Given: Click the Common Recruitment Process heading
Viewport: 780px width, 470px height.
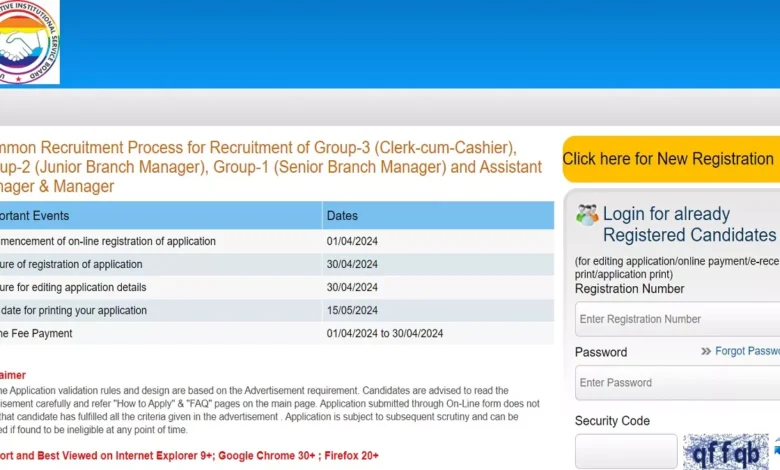Looking at the screenshot, I should coord(270,167).
